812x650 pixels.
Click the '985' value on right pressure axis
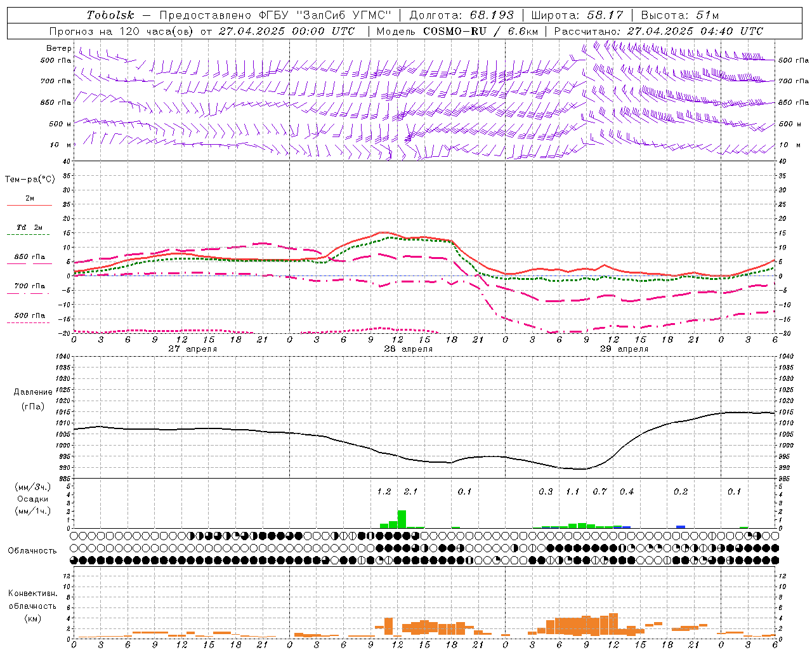785,479
